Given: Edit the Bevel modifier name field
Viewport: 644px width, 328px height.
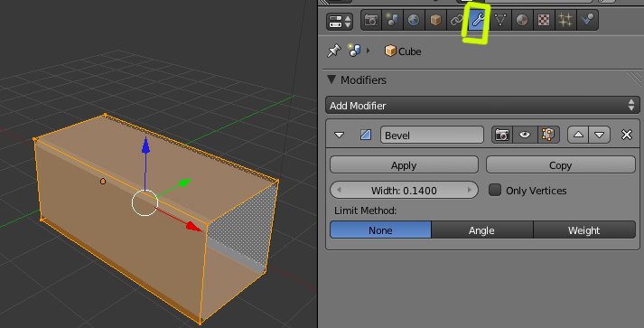Looking at the screenshot, I should (432, 135).
